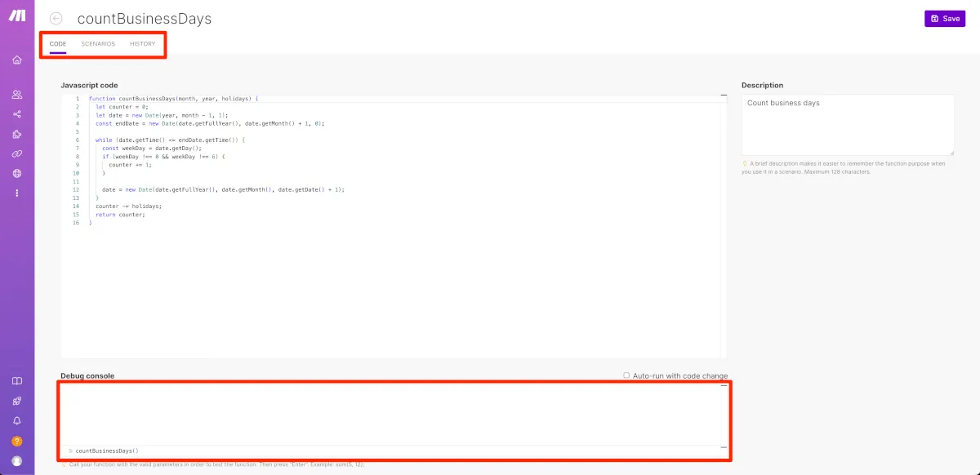The image size is (980, 475).
Task: Open the Webhooks globe icon in the sidebar
Action: tap(17, 173)
